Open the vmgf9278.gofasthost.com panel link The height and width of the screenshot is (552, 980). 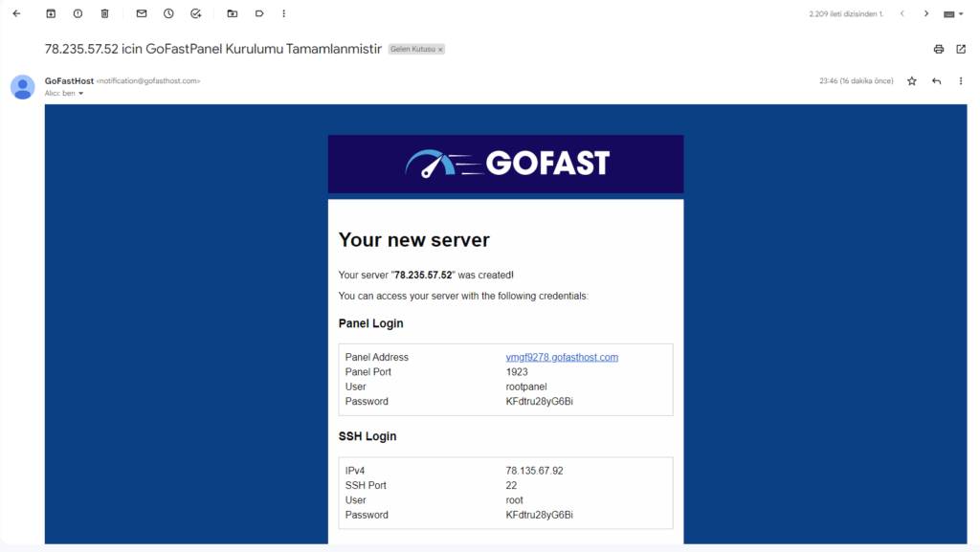pos(562,358)
